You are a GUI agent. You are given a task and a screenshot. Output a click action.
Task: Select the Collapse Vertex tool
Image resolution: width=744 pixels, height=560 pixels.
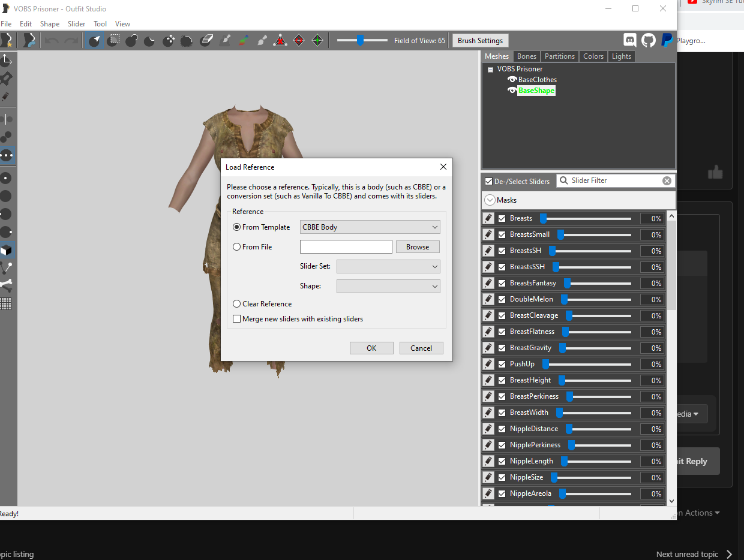pos(280,40)
